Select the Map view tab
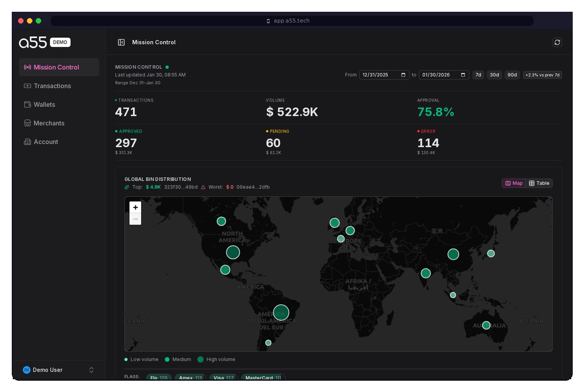Viewport: 584px width, 392px height. click(x=514, y=183)
